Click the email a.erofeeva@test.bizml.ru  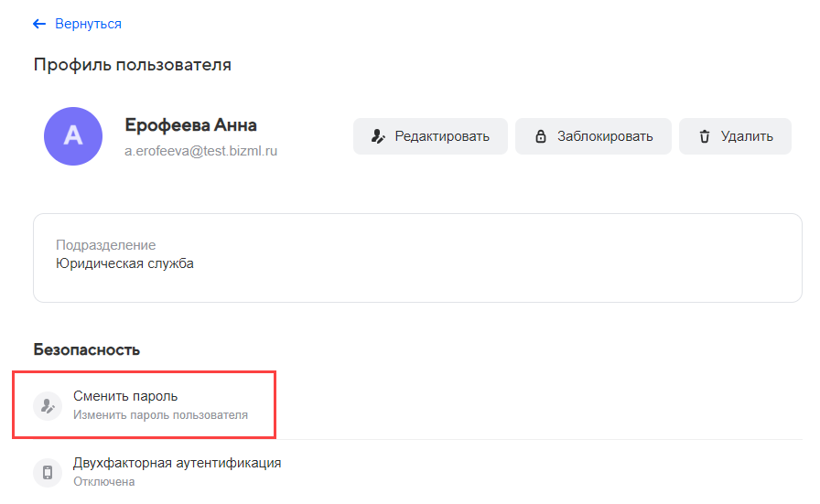(x=200, y=150)
